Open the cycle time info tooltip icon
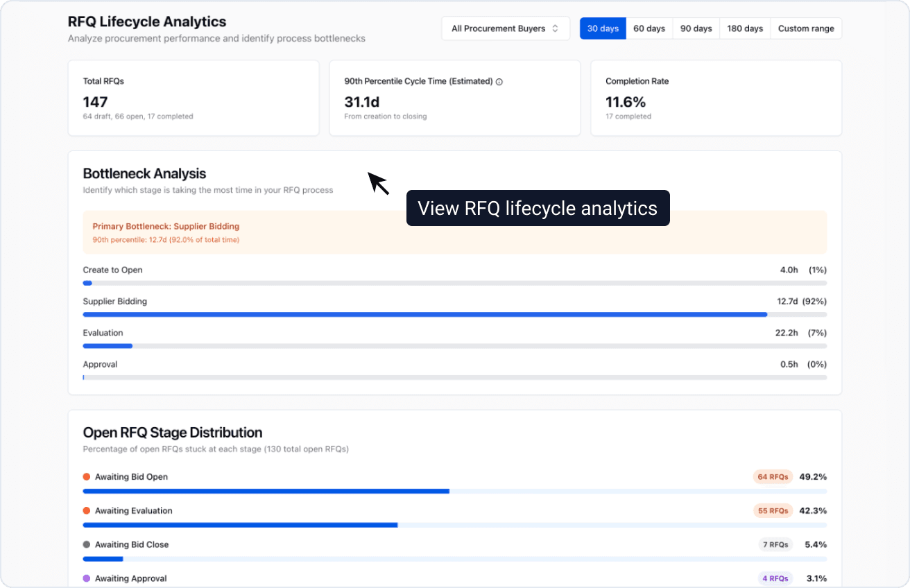This screenshot has width=910, height=588. [499, 81]
